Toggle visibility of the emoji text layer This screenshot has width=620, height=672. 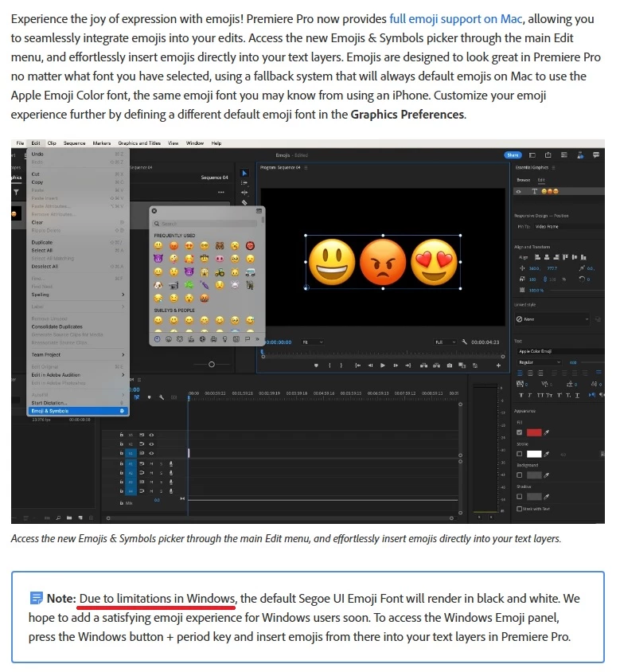tap(518, 192)
